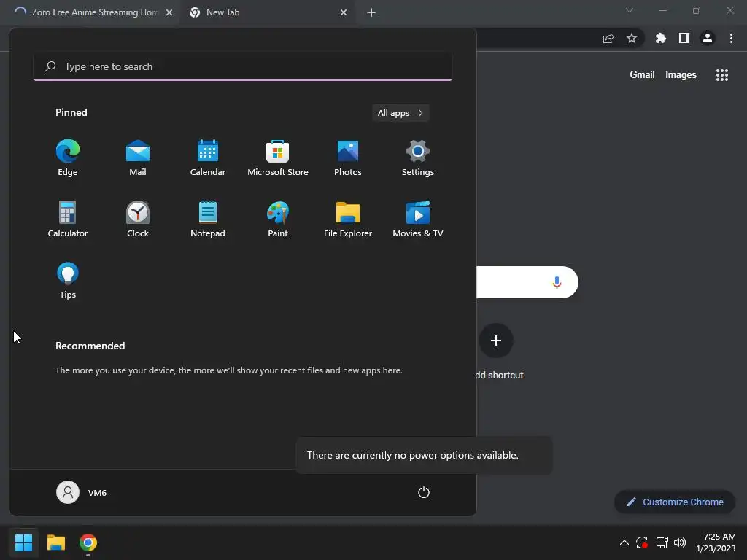
Task: Close the New Tab tab
Action: [344, 12]
